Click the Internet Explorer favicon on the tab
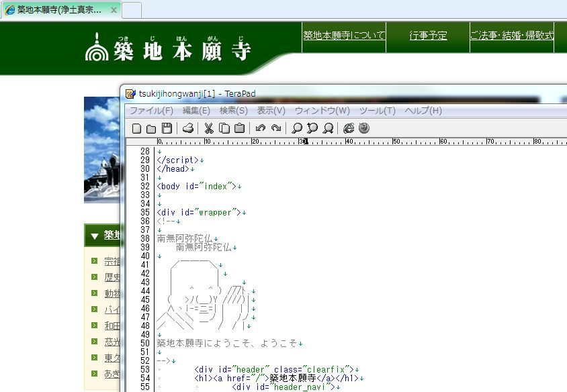This screenshot has width=567, height=392. coord(10,10)
